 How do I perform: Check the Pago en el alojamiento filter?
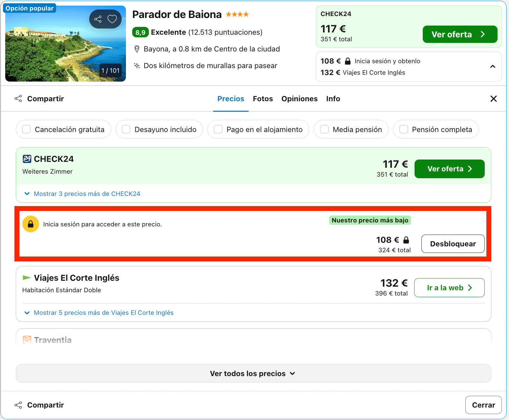click(218, 129)
